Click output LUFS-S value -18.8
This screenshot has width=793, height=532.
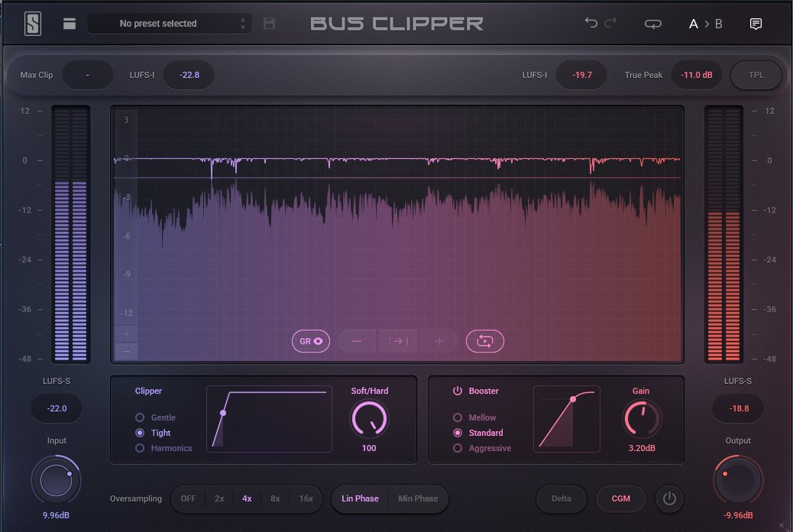point(739,408)
